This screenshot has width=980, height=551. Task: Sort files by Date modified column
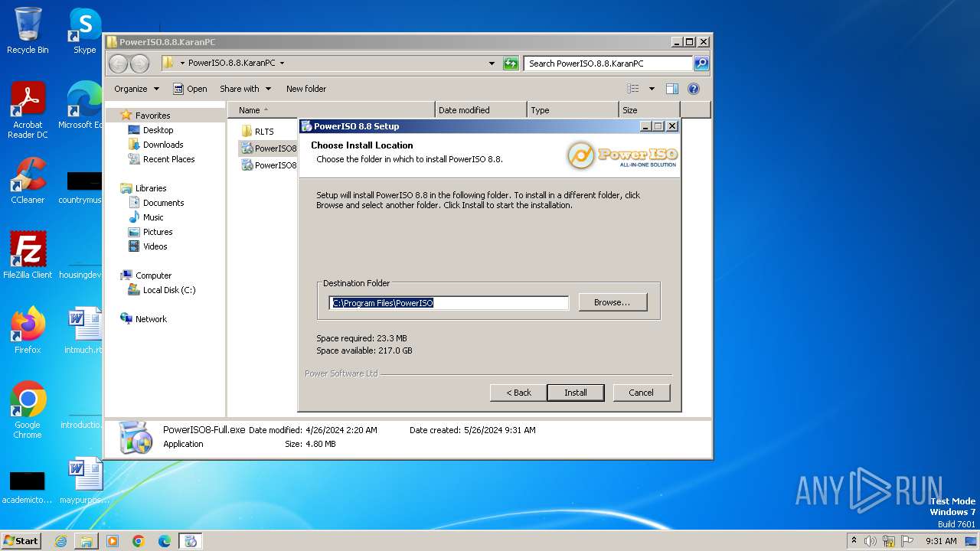[481, 110]
